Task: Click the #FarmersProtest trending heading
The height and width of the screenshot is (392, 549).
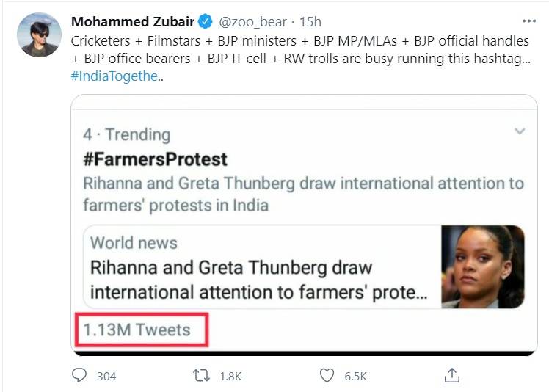Action: pyautogui.click(x=156, y=159)
